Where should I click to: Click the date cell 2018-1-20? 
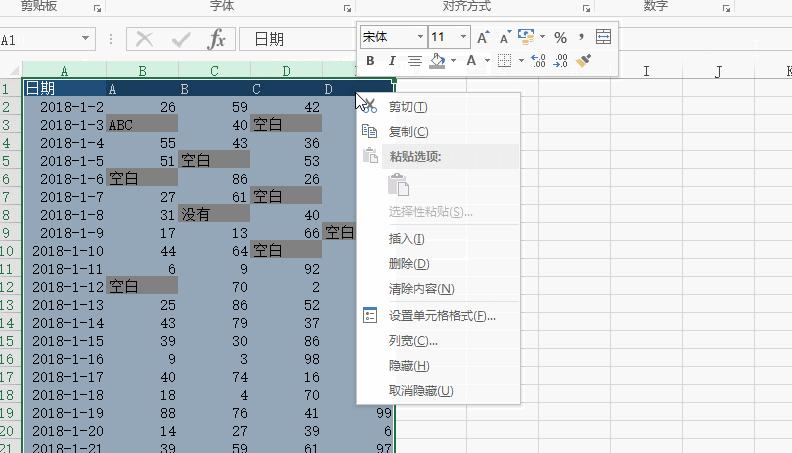[x=65, y=431]
